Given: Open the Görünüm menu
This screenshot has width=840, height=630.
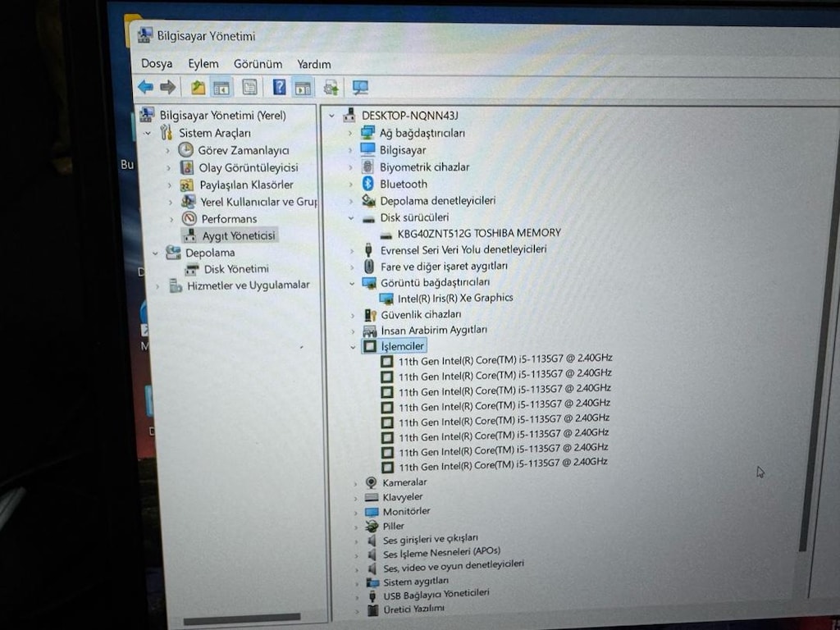Looking at the screenshot, I should (x=258, y=64).
